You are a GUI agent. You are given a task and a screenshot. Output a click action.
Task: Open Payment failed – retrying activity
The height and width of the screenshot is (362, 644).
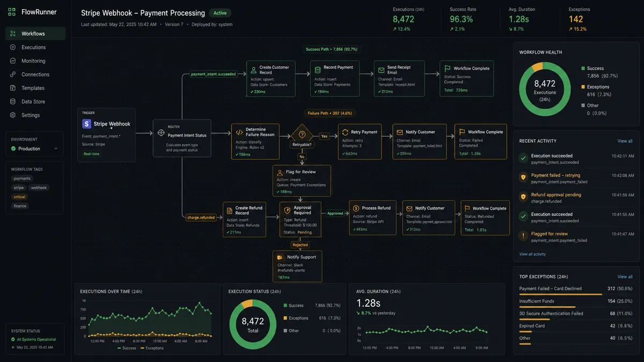click(575, 178)
